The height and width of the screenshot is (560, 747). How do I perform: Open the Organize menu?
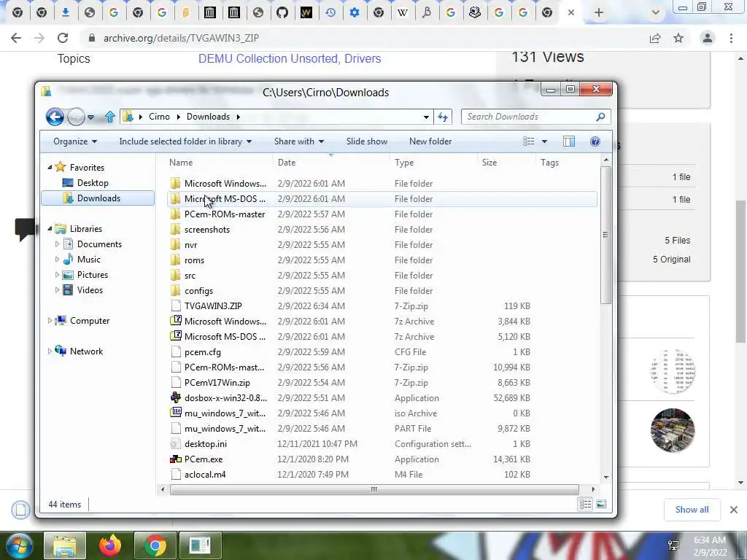tap(75, 141)
